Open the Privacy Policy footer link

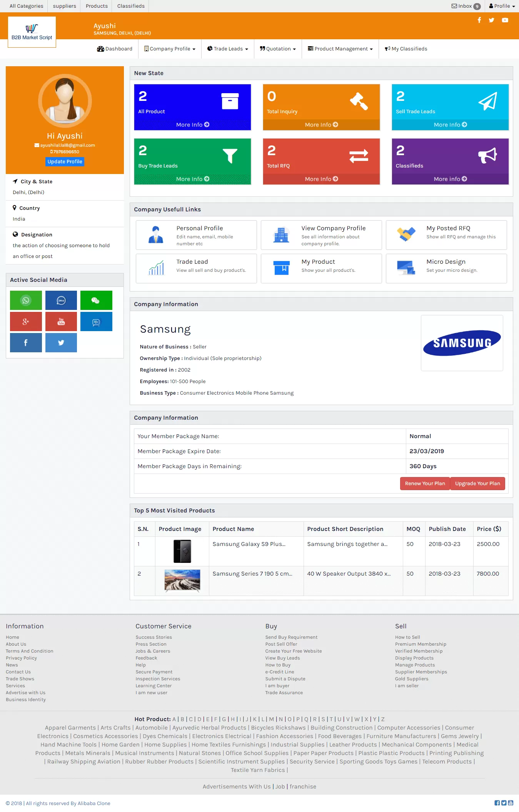21,658
